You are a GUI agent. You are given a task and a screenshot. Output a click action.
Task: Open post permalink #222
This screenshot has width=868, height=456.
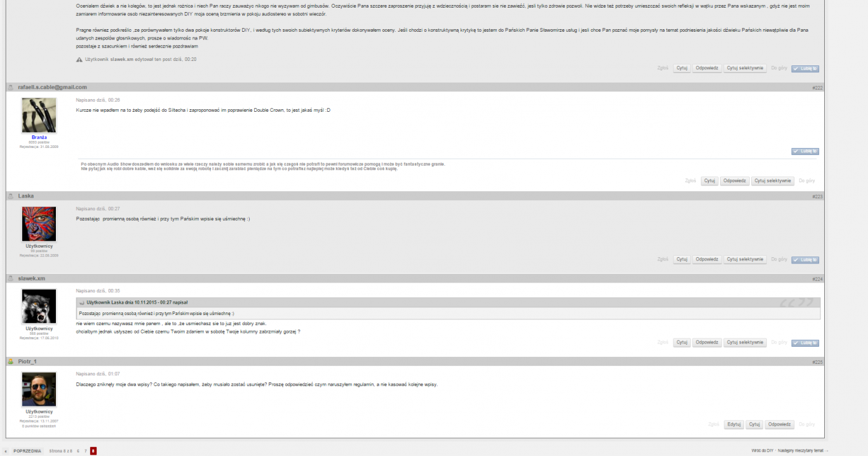[817, 88]
